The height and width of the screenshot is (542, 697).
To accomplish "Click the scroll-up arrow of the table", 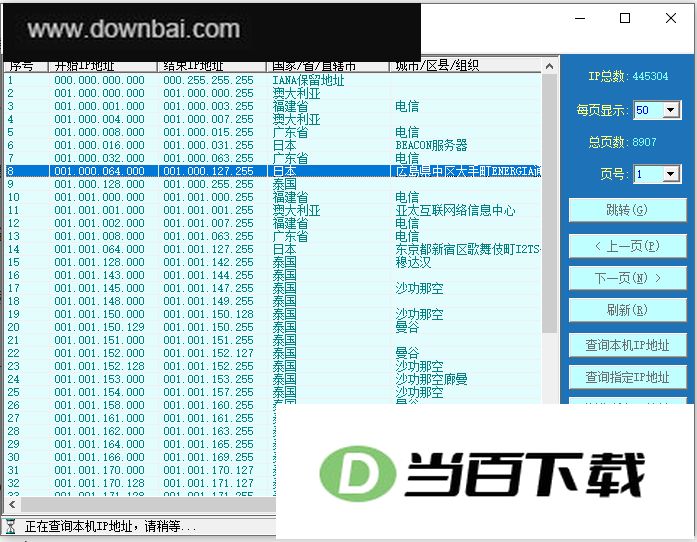I will point(549,66).
